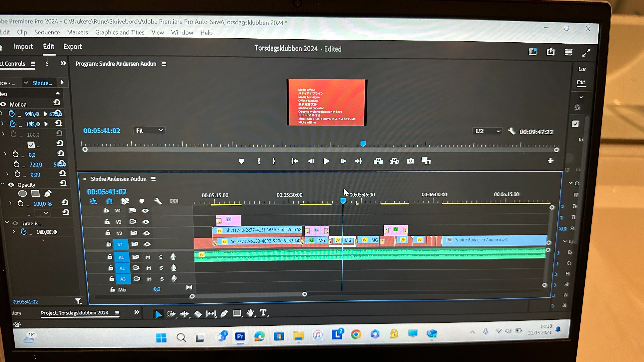The image size is (644, 362).
Task: Click the Import workspace button
Action: pyautogui.click(x=23, y=47)
